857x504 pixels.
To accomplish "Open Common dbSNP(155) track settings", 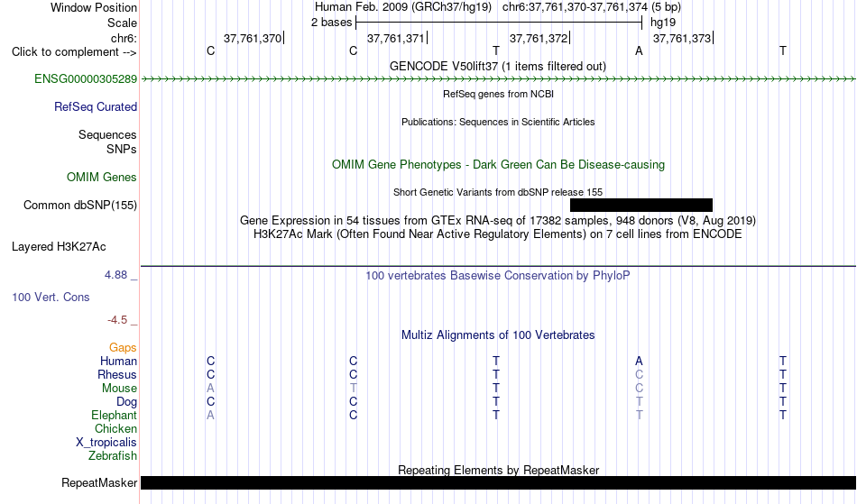I will coord(80,206).
